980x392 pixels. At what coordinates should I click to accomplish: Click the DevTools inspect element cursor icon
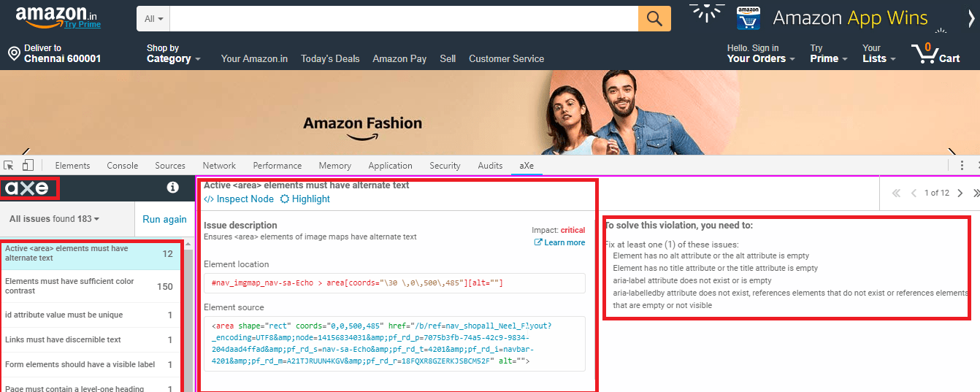click(9, 166)
